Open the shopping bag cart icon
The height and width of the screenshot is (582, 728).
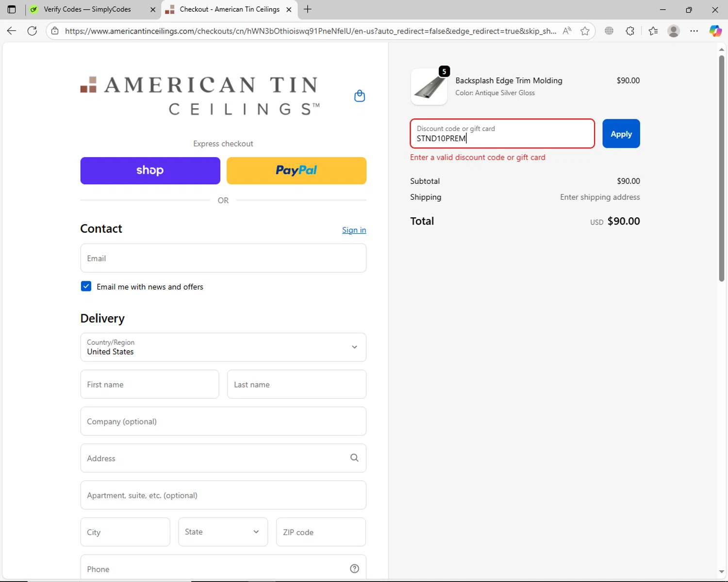[360, 96]
